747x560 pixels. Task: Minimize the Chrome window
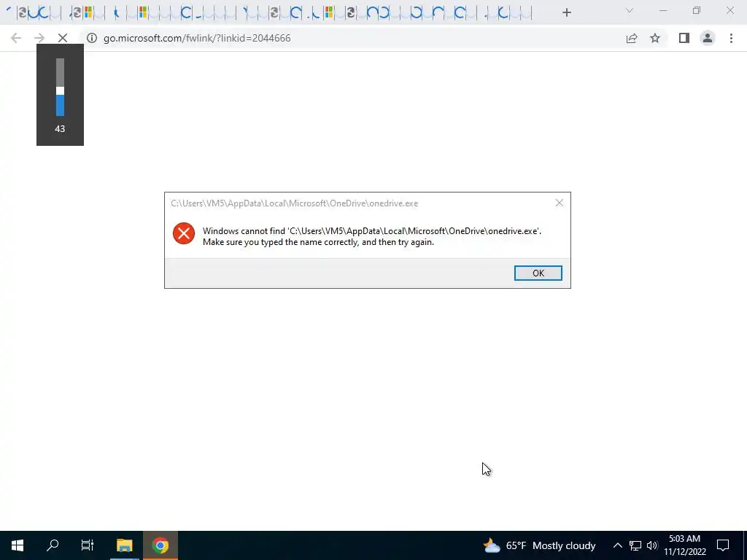point(663,10)
